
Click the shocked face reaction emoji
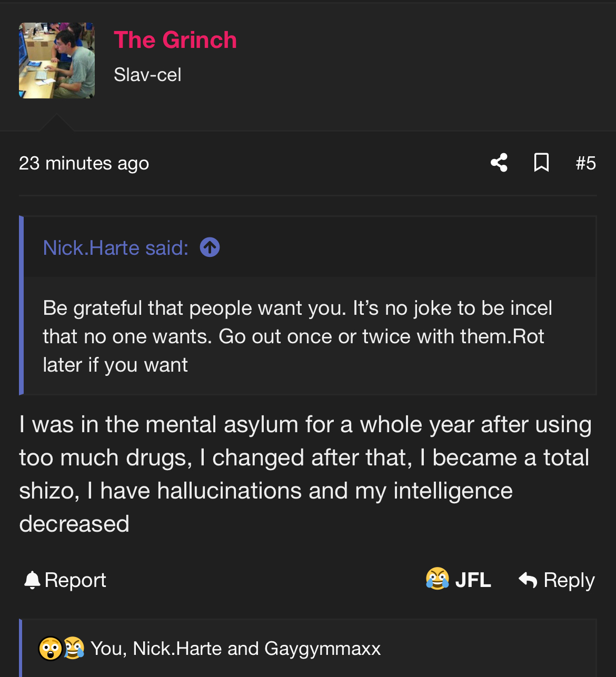coord(51,649)
